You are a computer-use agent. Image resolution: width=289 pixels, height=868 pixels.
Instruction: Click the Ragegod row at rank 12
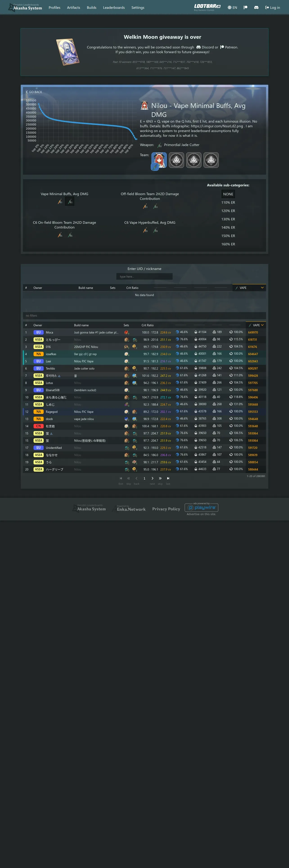(x=144, y=412)
